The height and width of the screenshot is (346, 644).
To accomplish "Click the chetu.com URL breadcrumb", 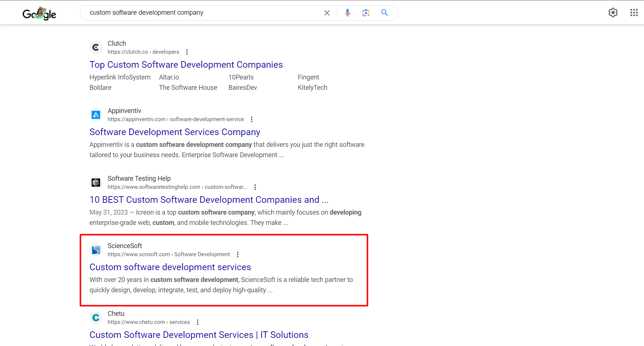I will (x=149, y=322).
